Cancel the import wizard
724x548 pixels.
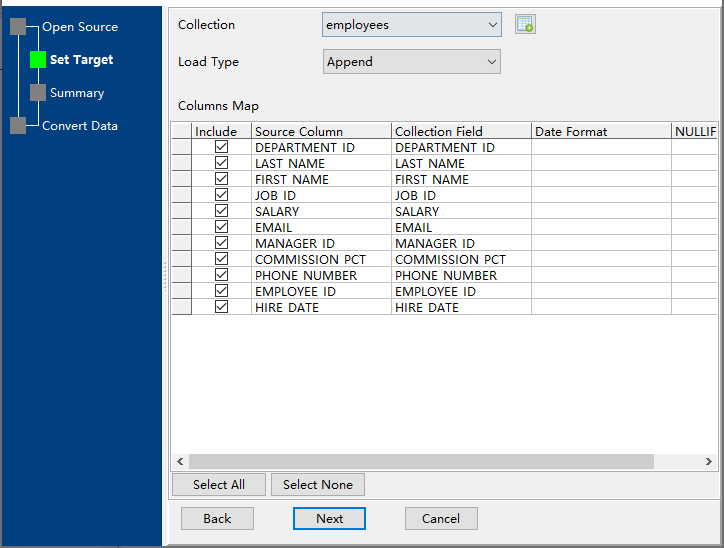point(441,519)
